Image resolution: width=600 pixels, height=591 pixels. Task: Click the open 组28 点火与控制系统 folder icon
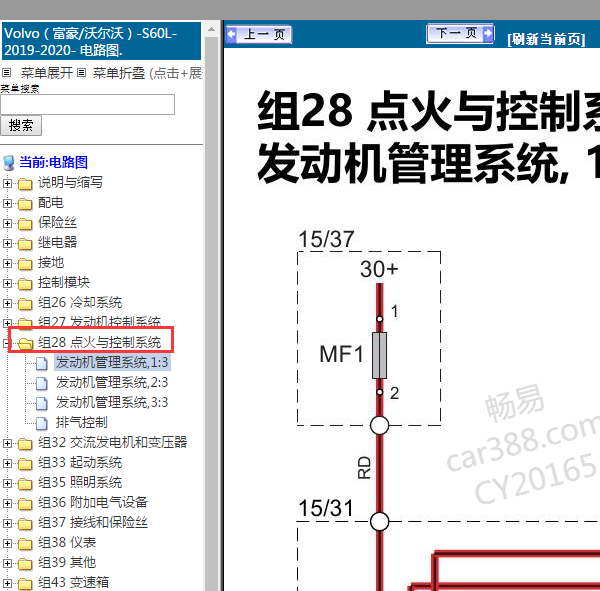[x=26, y=343]
